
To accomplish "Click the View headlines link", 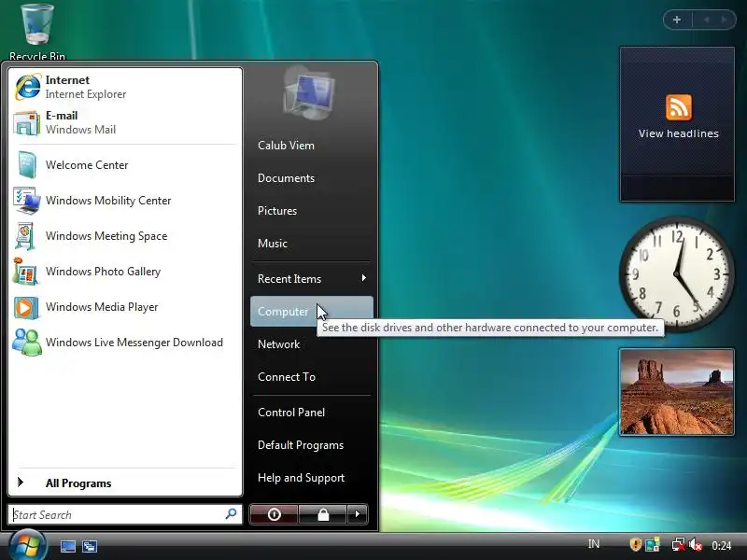I will (679, 133).
